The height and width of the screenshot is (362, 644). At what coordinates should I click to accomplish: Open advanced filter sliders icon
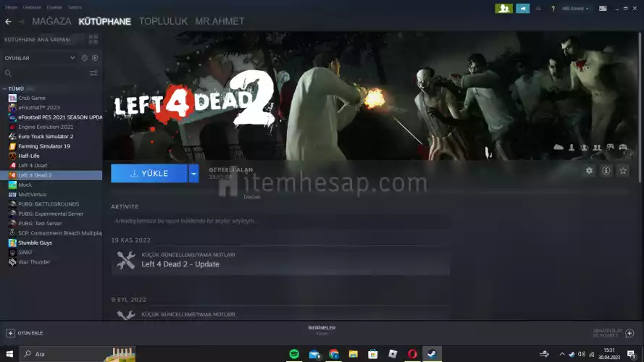[93, 73]
